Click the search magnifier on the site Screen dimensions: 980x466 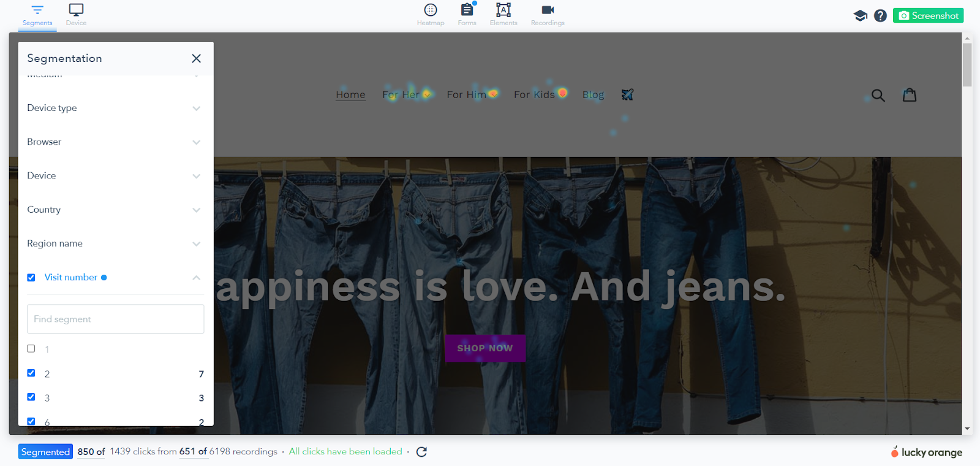point(878,95)
